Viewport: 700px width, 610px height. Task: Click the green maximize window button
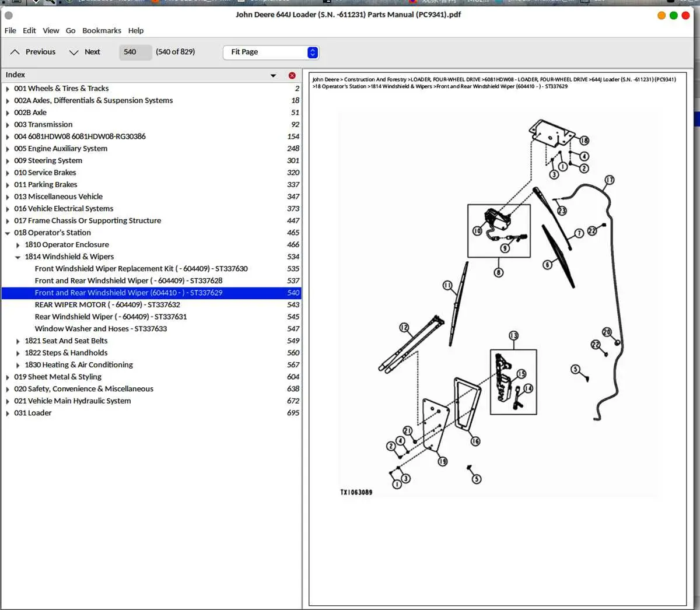point(673,16)
